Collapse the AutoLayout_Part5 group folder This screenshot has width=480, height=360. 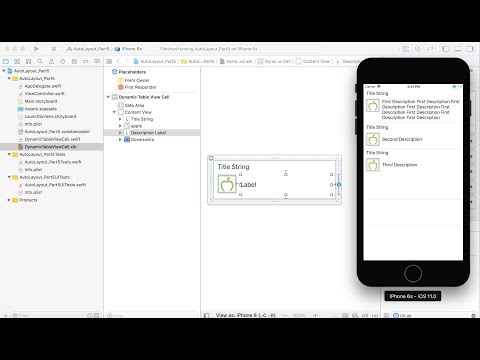pyautogui.click(x=9, y=79)
